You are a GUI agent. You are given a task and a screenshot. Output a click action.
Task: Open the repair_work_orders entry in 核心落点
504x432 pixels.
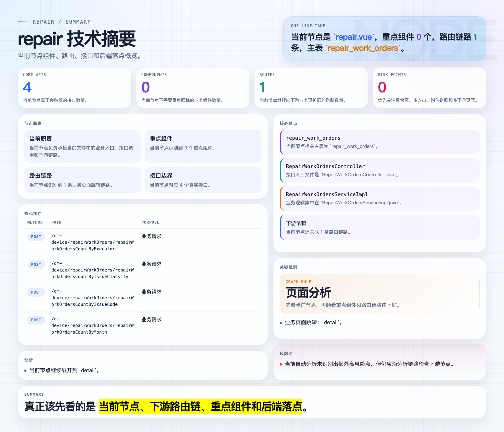[380, 142]
